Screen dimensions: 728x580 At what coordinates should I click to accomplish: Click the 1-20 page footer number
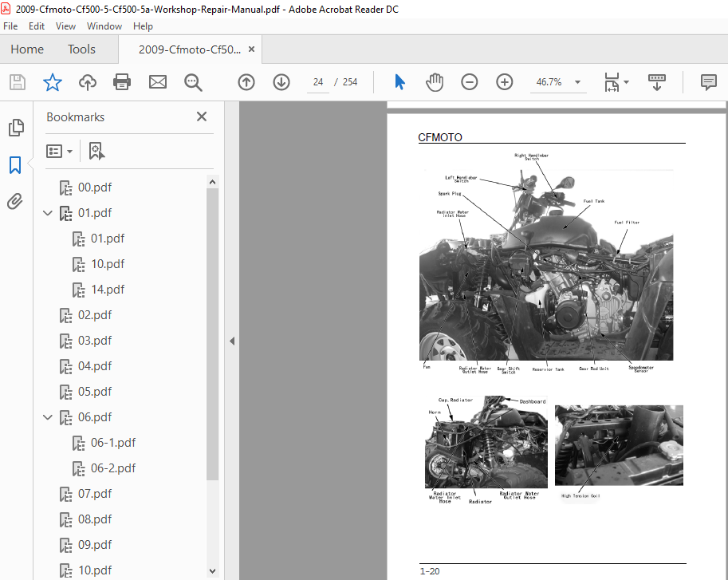coord(430,572)
